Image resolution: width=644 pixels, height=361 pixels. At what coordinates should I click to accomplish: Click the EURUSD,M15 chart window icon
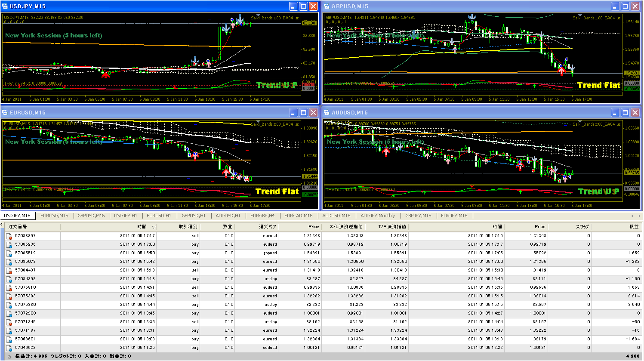6,112
